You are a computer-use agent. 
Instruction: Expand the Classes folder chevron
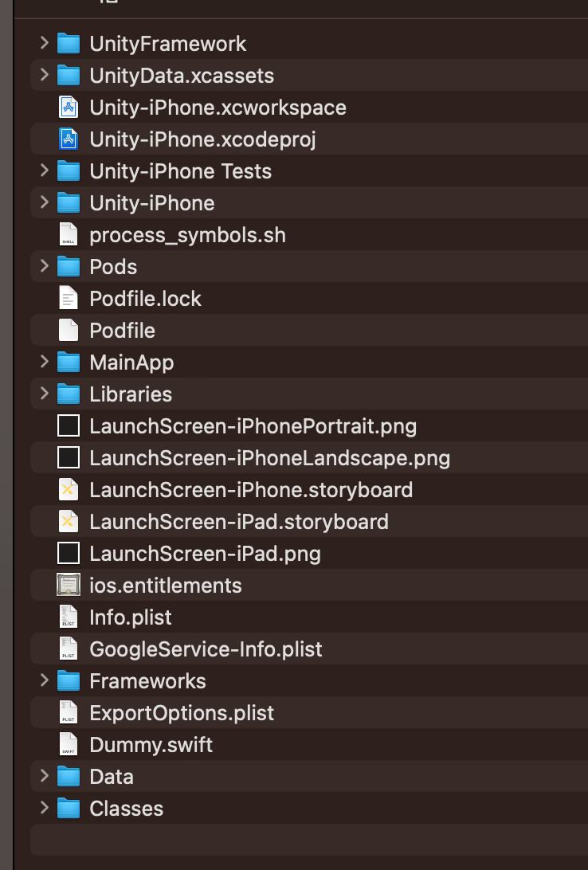pos(45,807)
